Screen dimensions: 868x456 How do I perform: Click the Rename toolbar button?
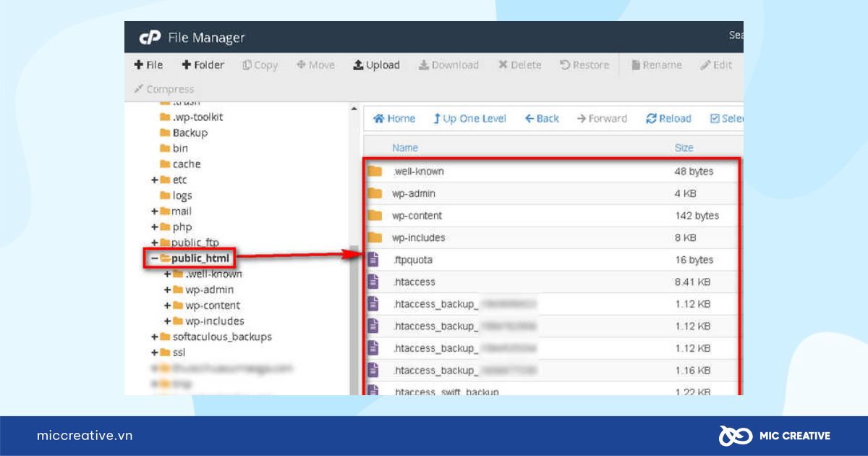[656, 65]
